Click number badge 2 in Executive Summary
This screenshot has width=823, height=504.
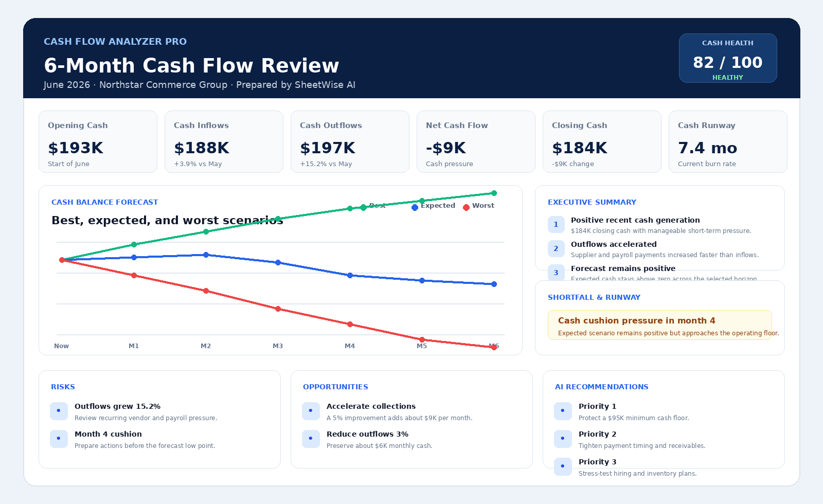[556, 249]
